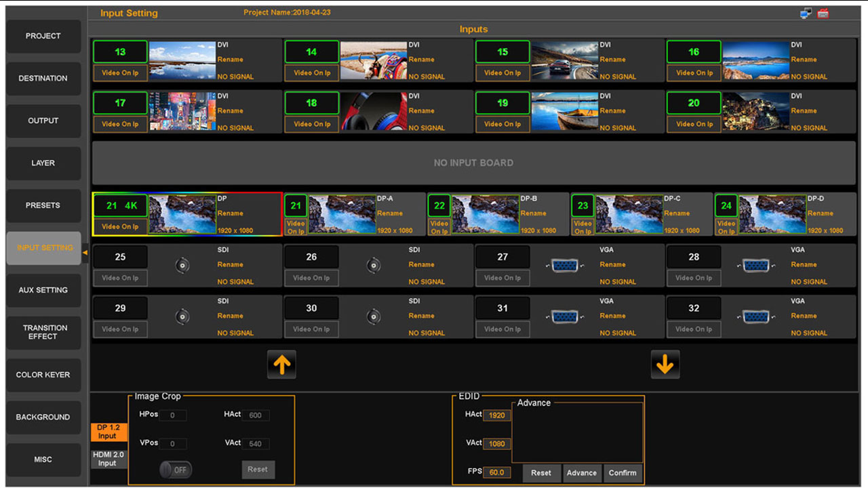Select the SDI connector icon for input 25
The height and width of the screenshot is (494, 868).
pyautogui.click(x=182, y=266)
